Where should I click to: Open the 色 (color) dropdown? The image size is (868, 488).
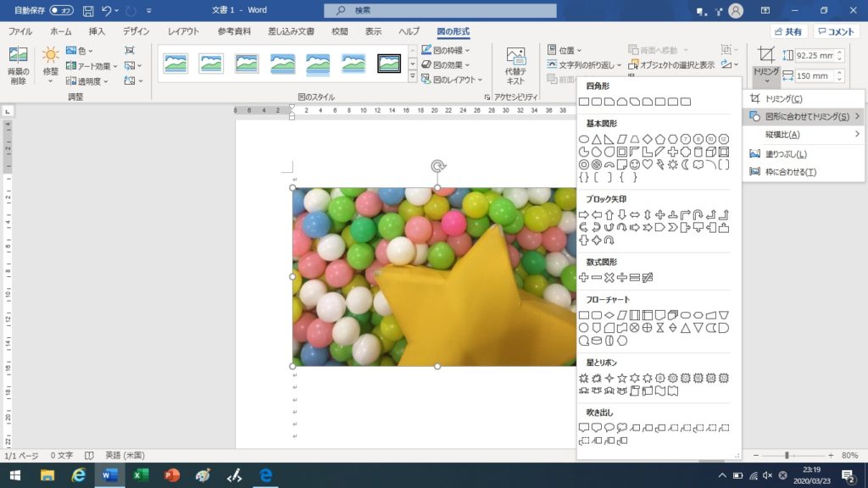click(x=81, y=51)
